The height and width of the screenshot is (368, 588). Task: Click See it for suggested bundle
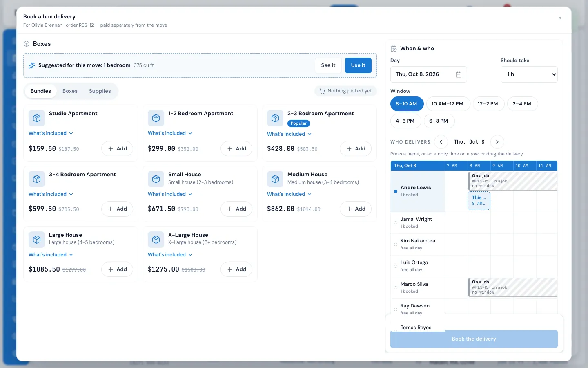(x=328, y=65)
